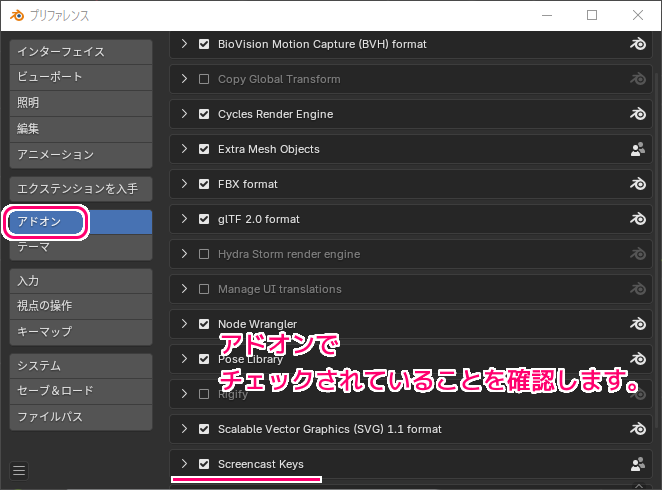The height and width of the screenshot is (490, 662).
Task: Click Blender icon on glTF 2.0 format row
Action: tap(638, 219)
